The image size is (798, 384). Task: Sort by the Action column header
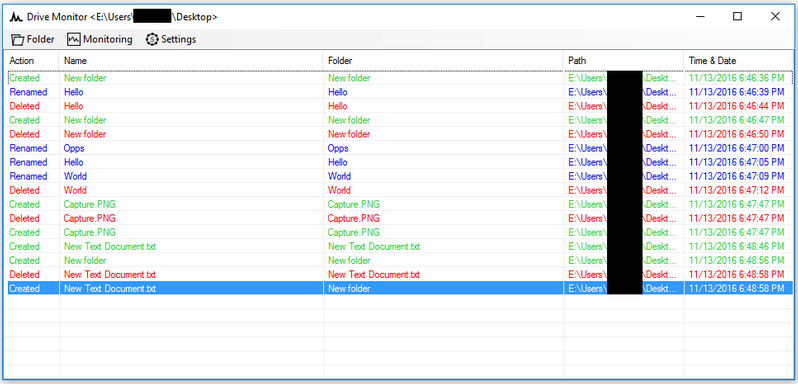click(32, 61)
